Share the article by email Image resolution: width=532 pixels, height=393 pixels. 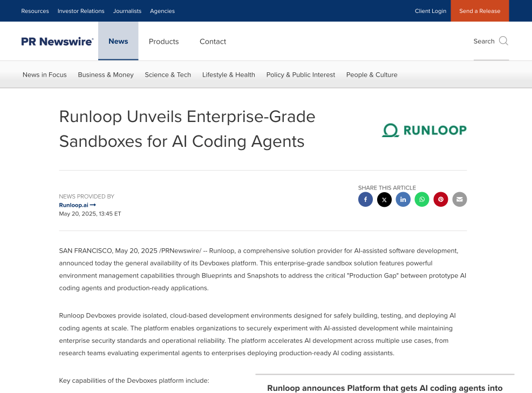coord(460,199)
